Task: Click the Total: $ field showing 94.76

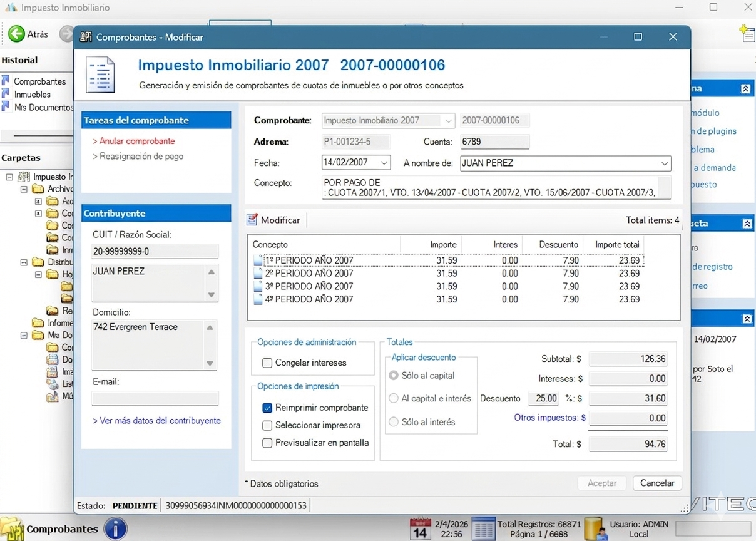Action: pyautogui.click(x=628, y=444)
